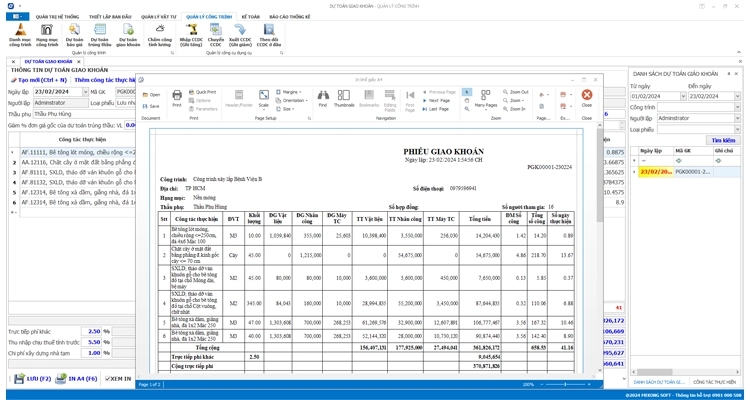Click the Print icon in preview ribbon

point(177,97)
